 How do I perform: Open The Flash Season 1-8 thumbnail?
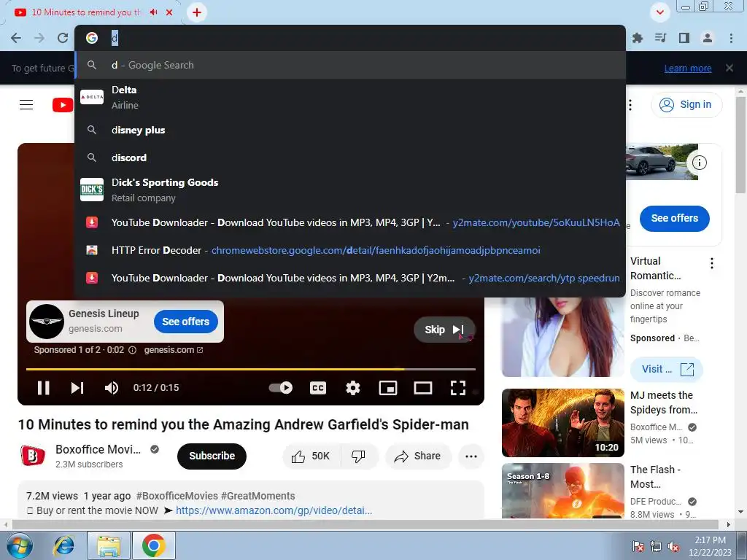(563, 491)
